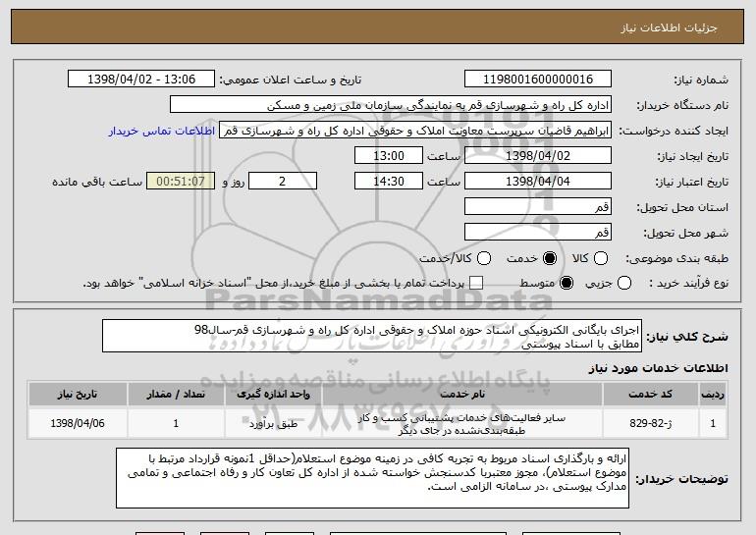Click the date cell 1398/04/06

(78, 424)
